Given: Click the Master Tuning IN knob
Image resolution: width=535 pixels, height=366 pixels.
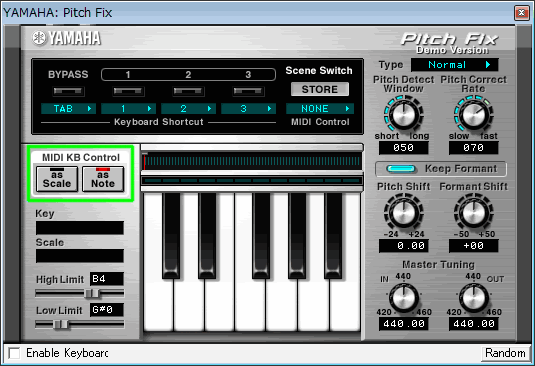Looking at the screenshot, I should [404, 297].
